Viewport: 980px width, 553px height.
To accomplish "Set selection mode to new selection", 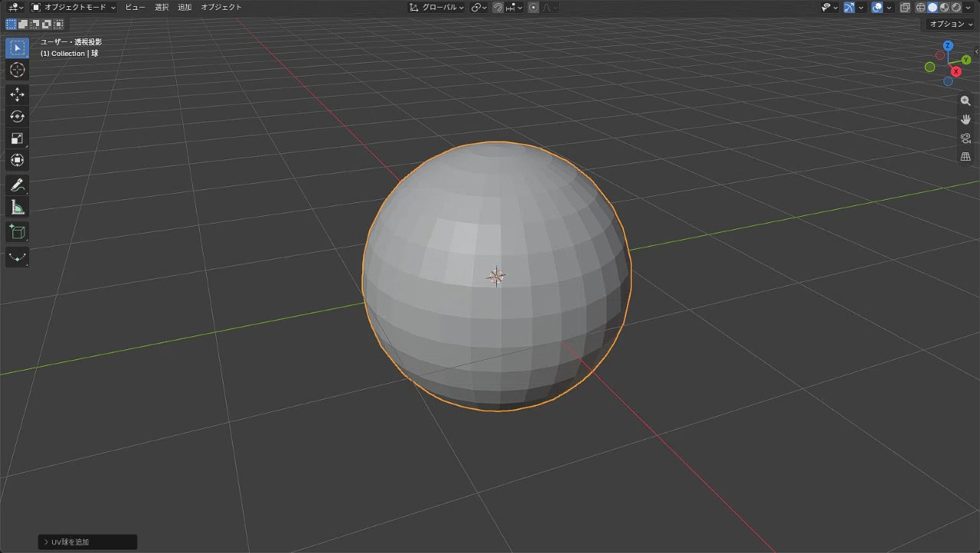I will 11,25.
